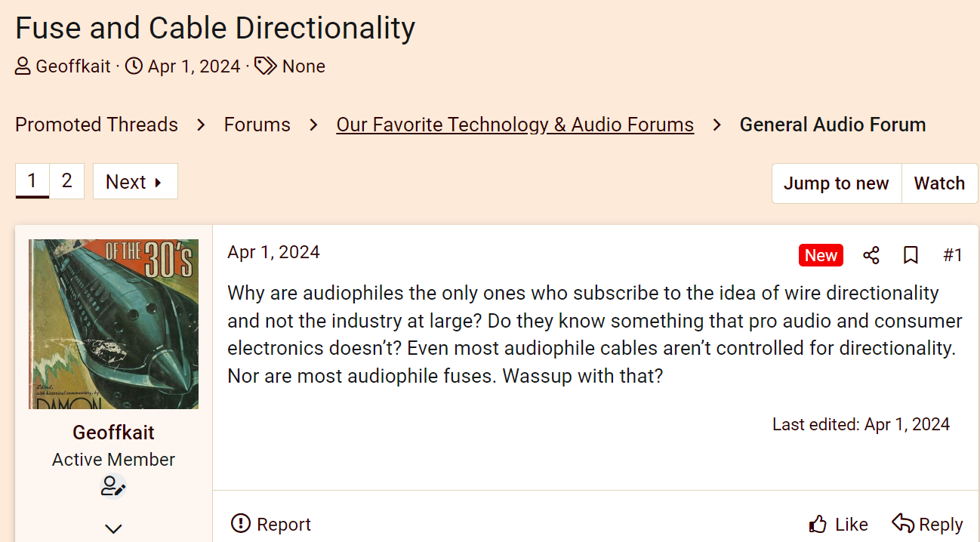Image resolution: width=980 pixels, height=542 pixels.
Task: Click the thumbs-up Like icon
Action: click(x=818, y=525)
